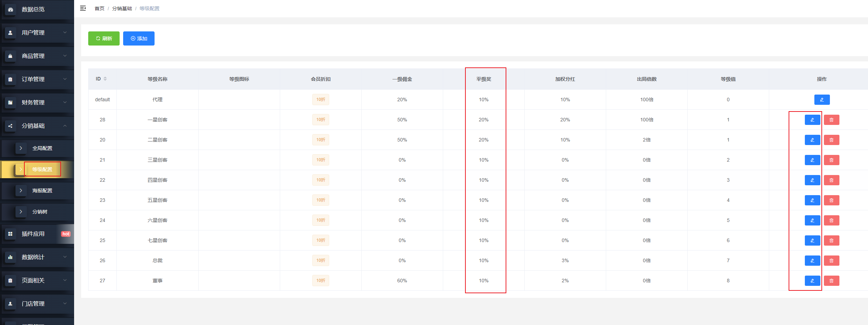Open the 全局配置 submenu item
The image size is (868, 325).
(x=42, y=149)
